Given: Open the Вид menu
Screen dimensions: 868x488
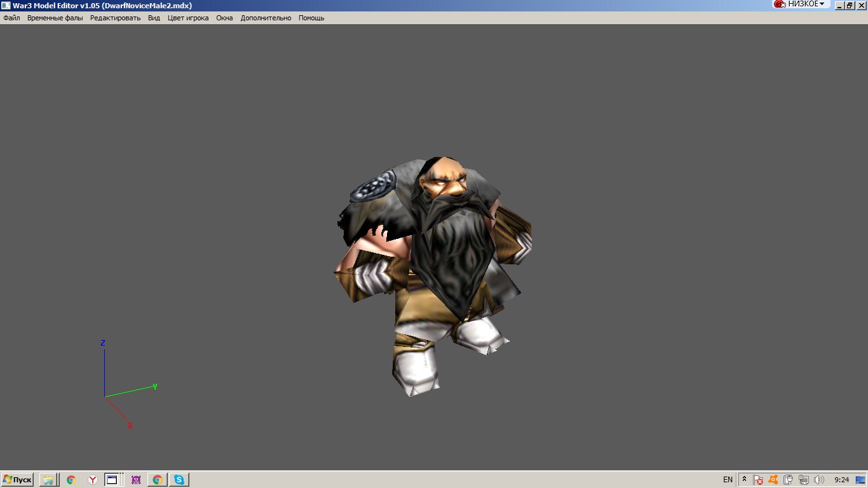Looking at the screenshot, I should tap(154, 18).
